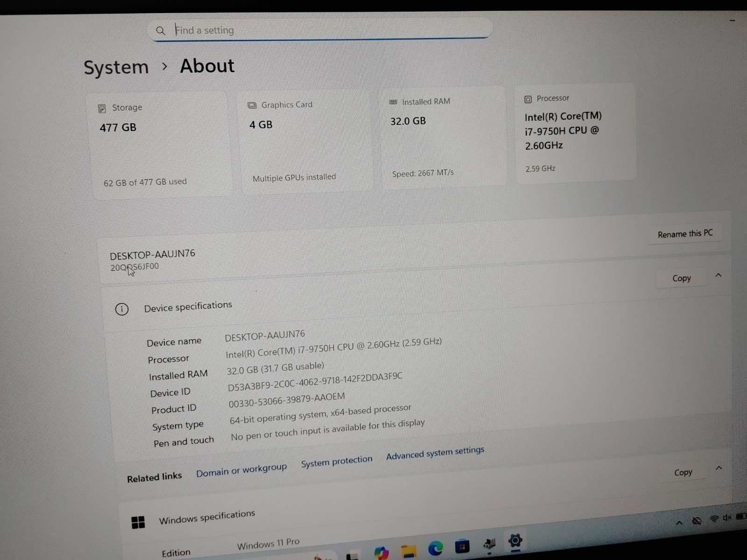
Task: Click the crossed-out tray icon left of Wi-Fi
Action: pos(697,521)
